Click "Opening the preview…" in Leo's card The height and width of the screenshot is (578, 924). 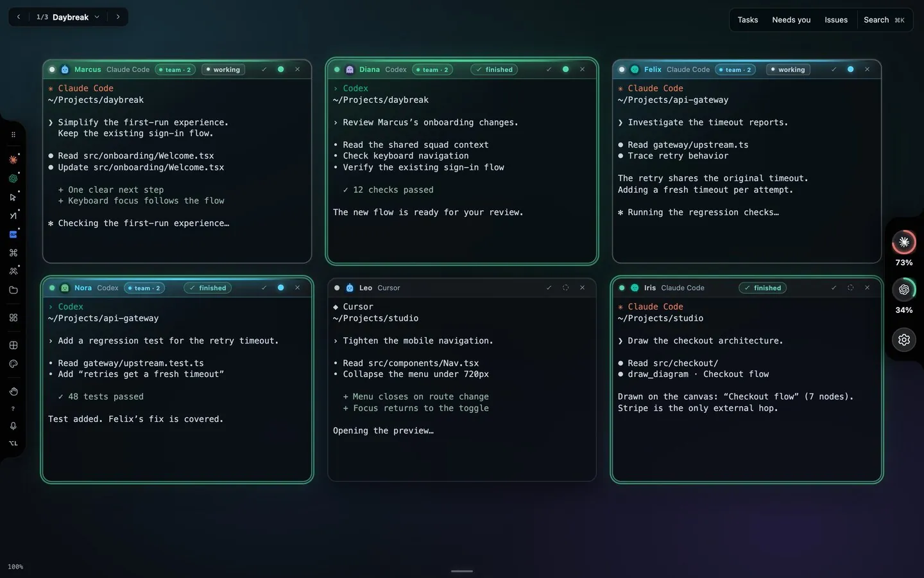383,431
